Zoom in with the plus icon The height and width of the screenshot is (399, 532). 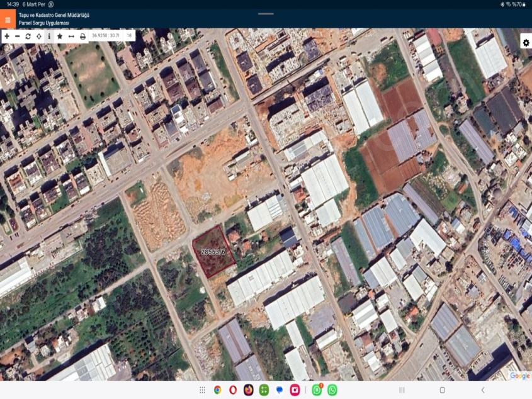tap(7, 37)
